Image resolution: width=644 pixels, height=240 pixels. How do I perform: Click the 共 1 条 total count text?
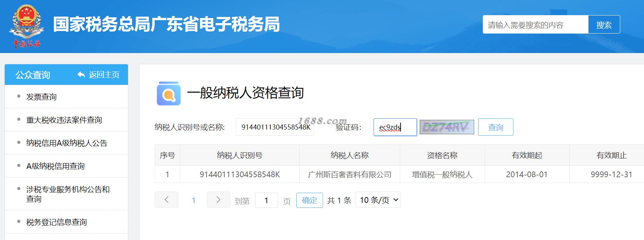339,200
